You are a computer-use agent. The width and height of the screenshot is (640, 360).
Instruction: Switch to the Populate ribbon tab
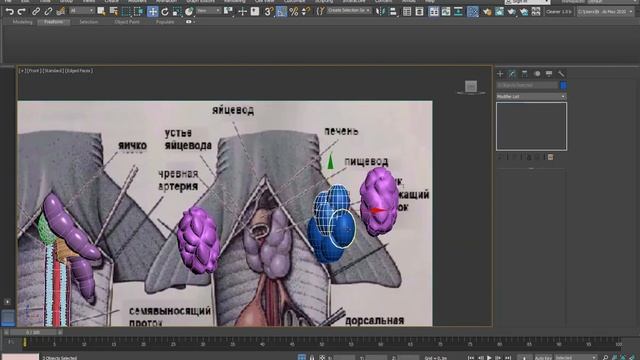(165, 22)
